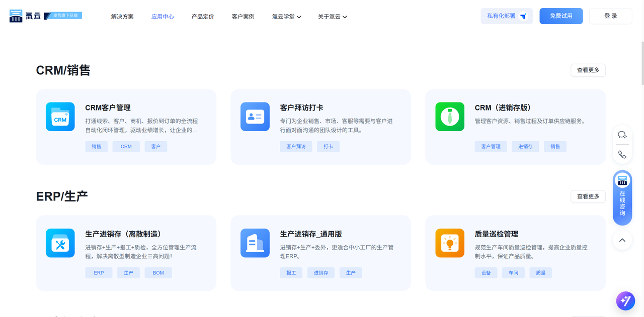
Task: Click the phone contact icon
Action: [x=622, y=154]
